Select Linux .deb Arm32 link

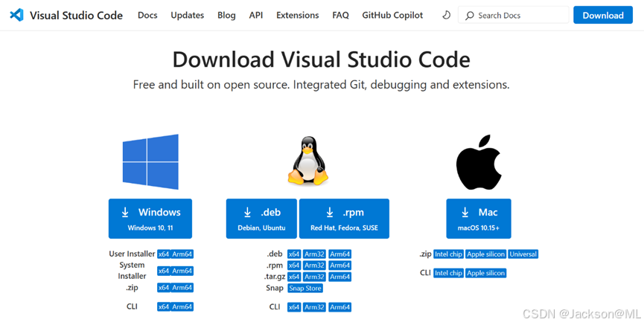point(314,254)
